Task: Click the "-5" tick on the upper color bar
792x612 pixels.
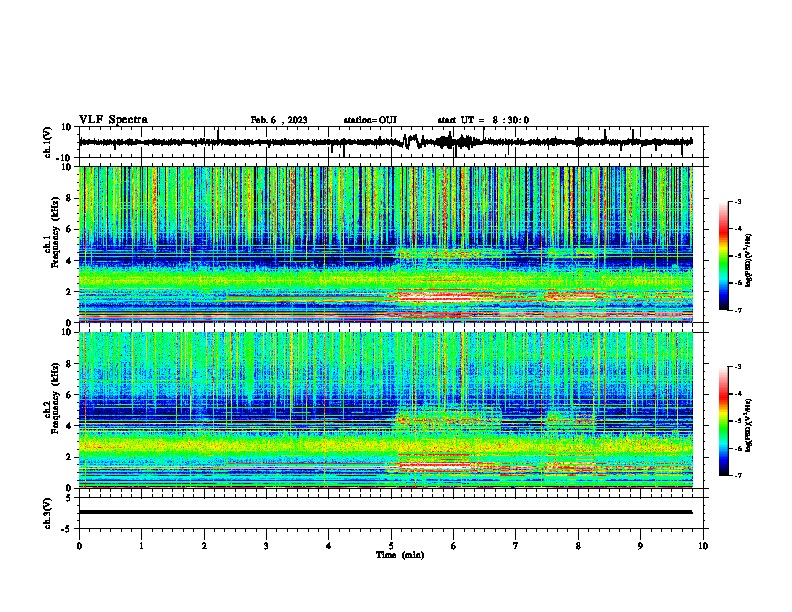Action: coord(737,256)
